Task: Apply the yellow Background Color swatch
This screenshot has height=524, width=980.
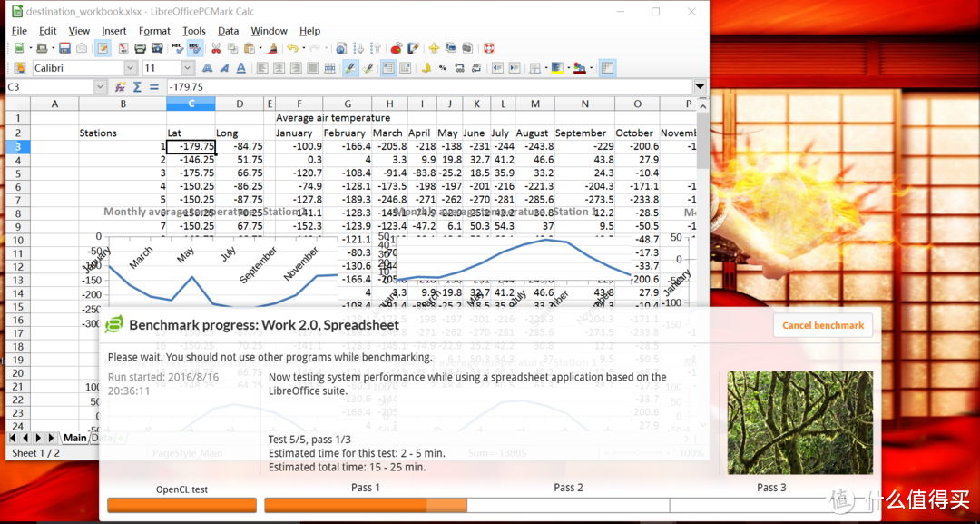Action: [556, 68]
